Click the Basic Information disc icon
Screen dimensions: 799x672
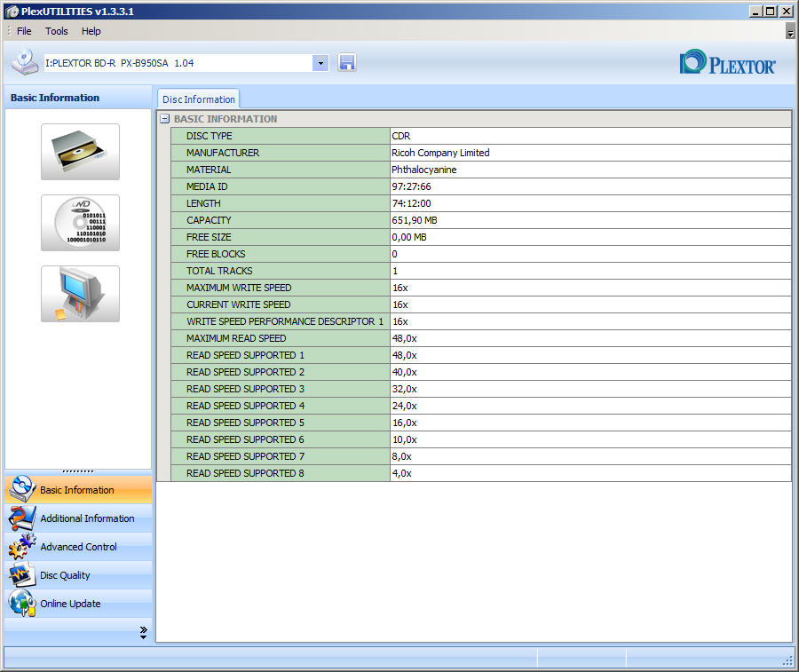click(22, 489)
